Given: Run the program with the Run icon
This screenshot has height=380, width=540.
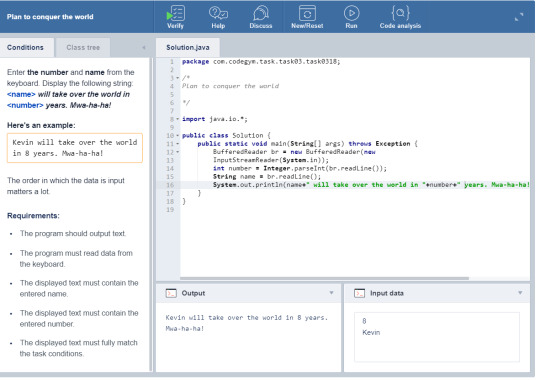Looking at the screenshot, I should [353, 14].
